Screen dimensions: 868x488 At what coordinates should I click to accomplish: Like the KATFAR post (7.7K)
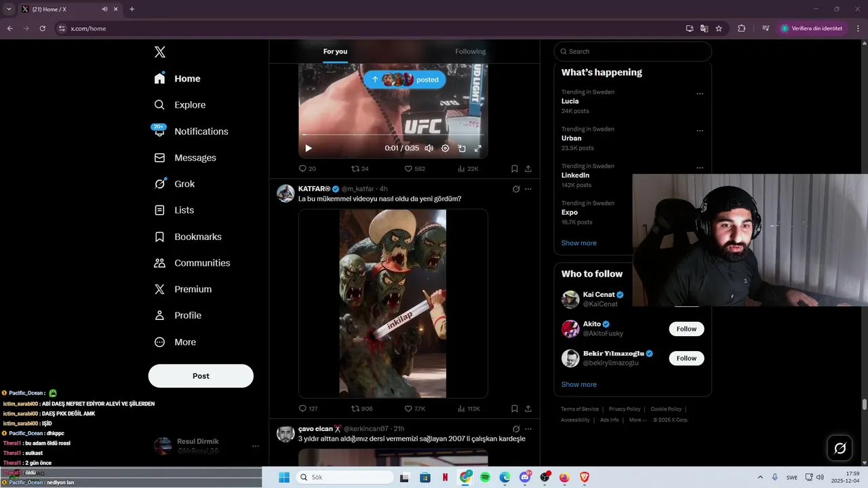[x=415, y=409]
